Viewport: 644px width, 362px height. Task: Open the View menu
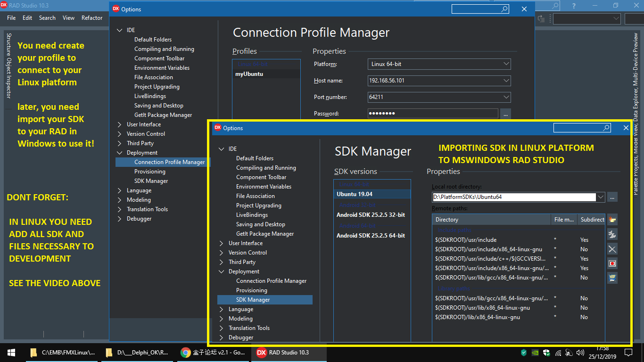coord(68,18)
